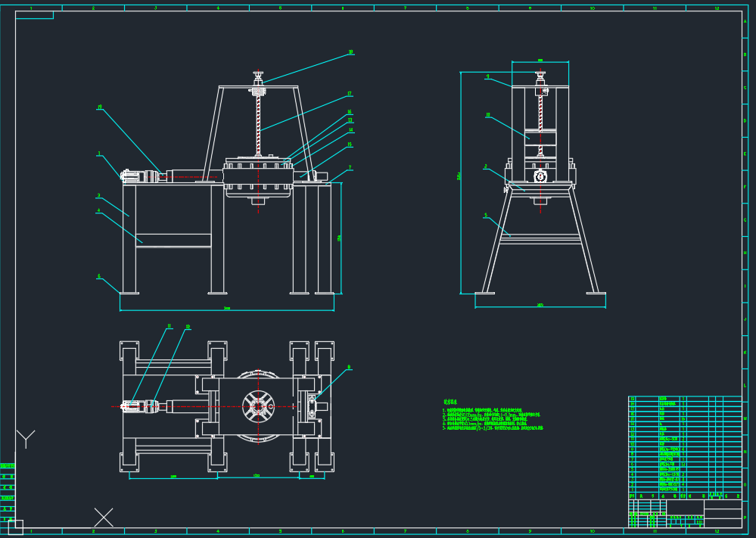Select the part balloon number 17
756x538 pixels.
[350, 94]
